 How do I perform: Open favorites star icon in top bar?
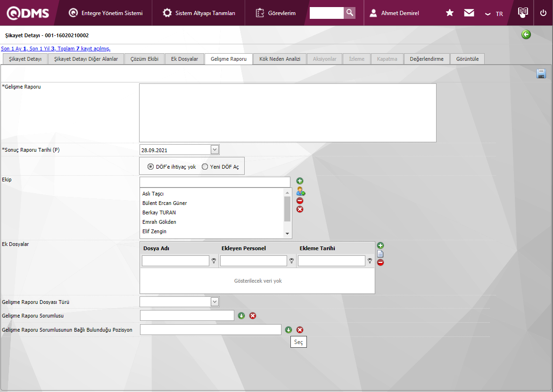450,13
